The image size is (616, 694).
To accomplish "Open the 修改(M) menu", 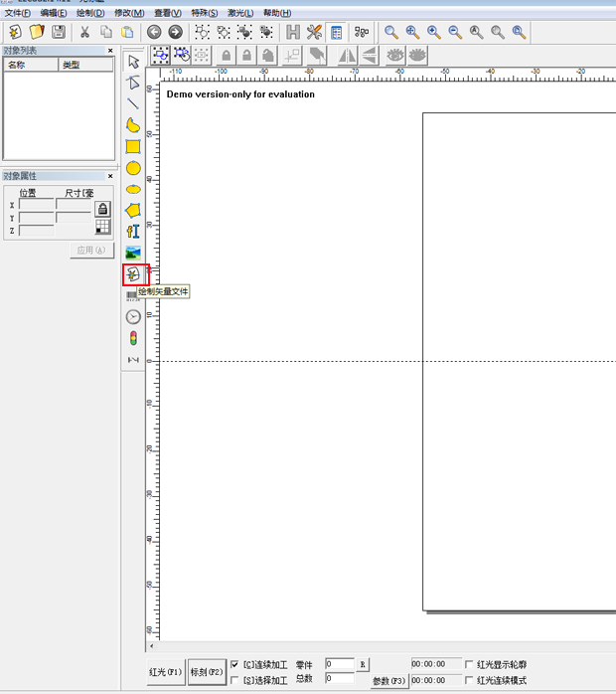I will (x=129, y=13).
